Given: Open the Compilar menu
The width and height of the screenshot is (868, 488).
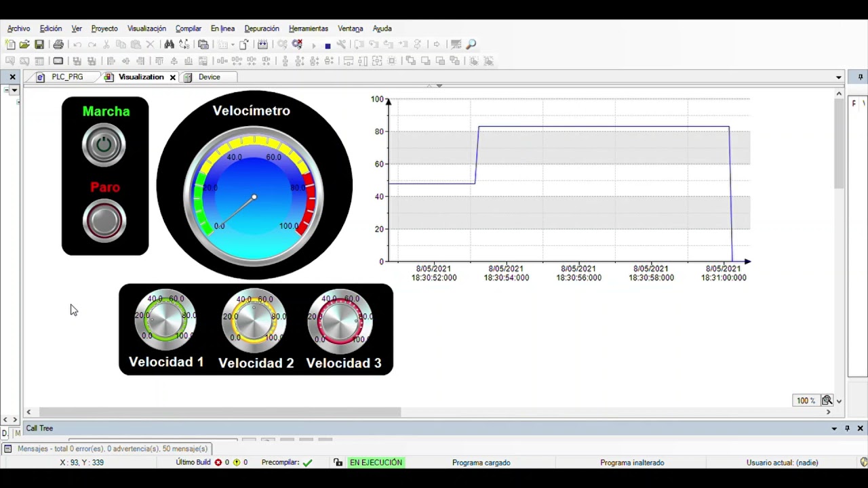Looking at the screenshot, I should 189,28.
